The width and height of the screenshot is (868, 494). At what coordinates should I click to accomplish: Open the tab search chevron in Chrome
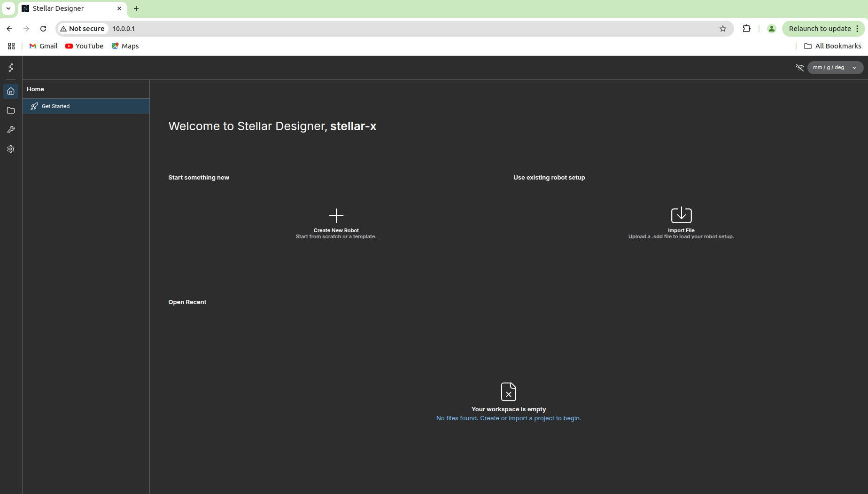[x=8, y=8]
